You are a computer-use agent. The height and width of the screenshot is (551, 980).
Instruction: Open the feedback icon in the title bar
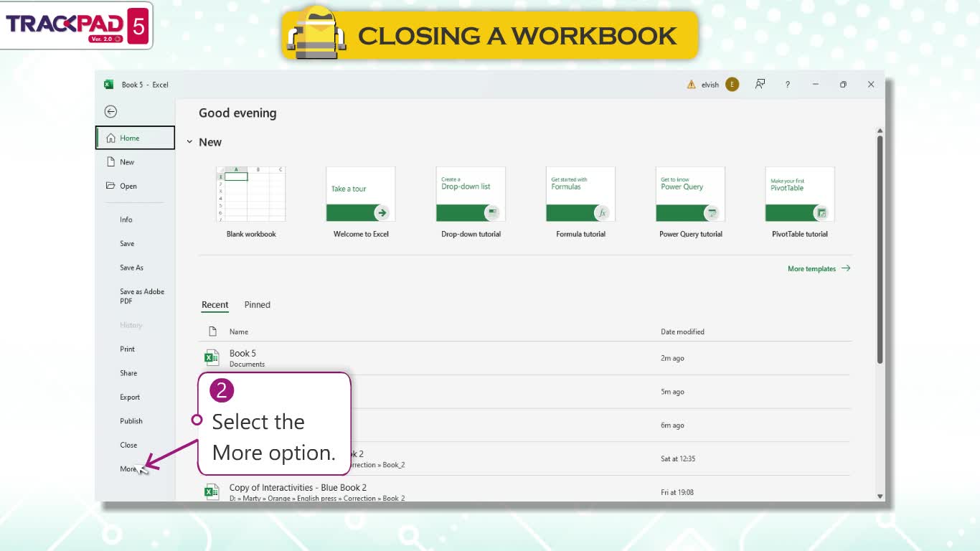pos(760,85)
